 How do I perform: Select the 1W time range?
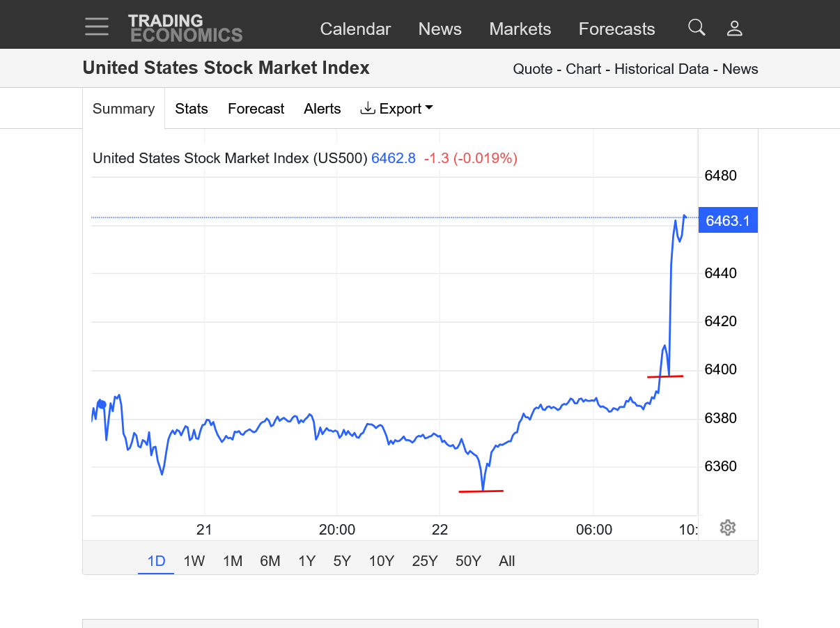click(x=194, y=561)
